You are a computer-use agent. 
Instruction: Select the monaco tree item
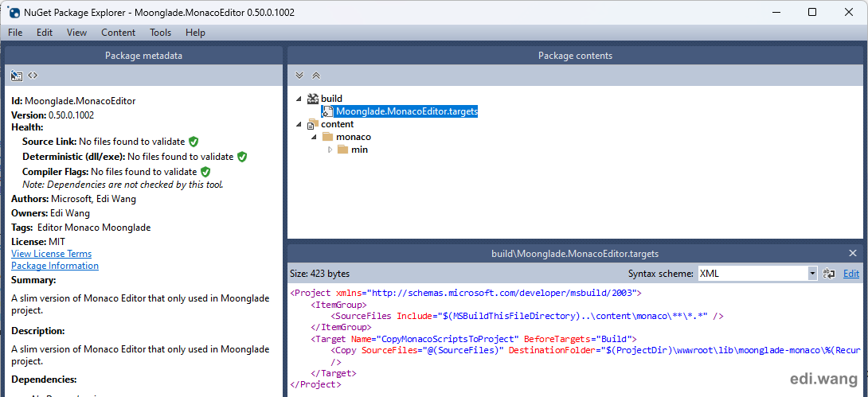pos(354,137)
